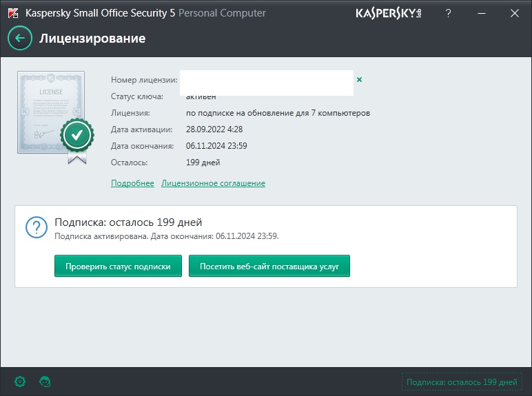Click the window title Kaspersky Small Office Security 5
The width and height of the screenshot is (532, 396).
pos(101,13)
